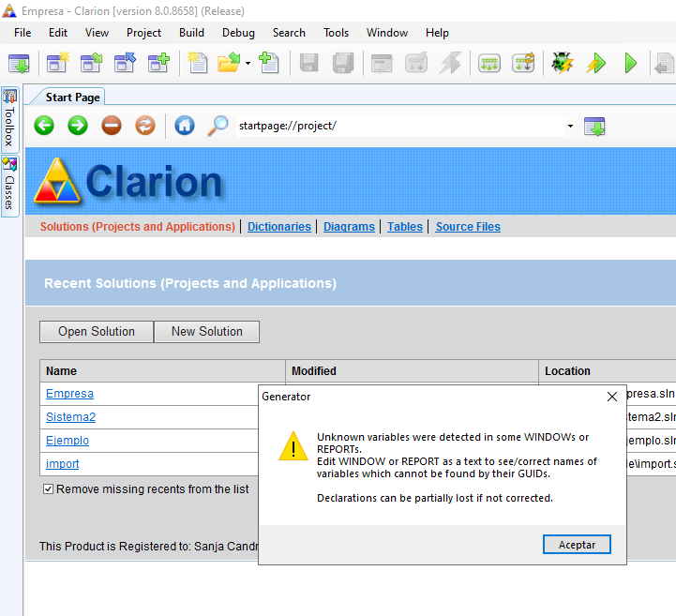Open the Search menu

coord(289,33)
